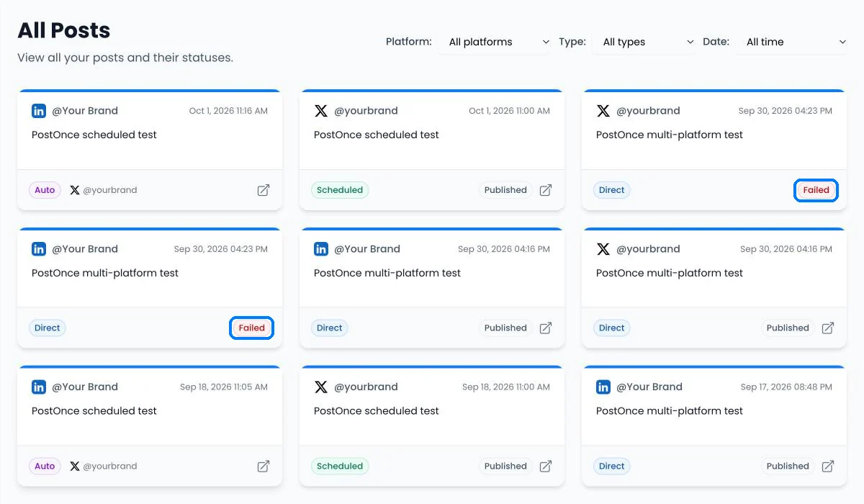Screen dimensions: 864x504
Task: Open external link of LinkedIn Sep 30 04:16 PM post
Action: point(546,328)
